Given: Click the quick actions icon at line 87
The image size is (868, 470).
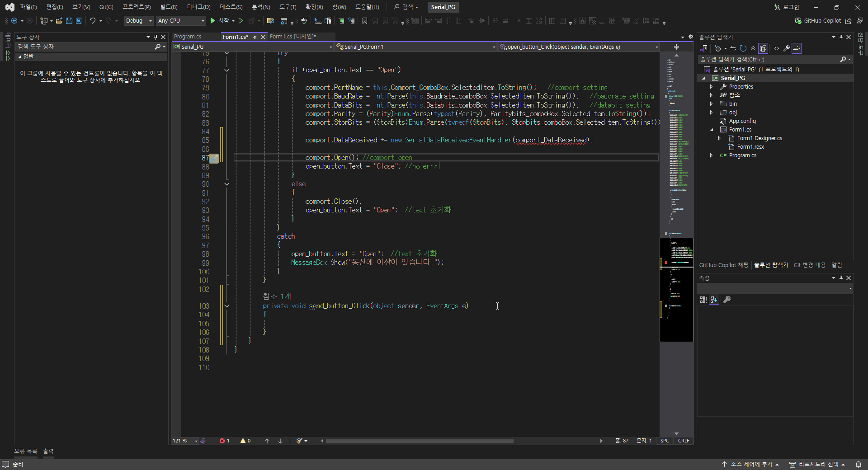Looking at the screenshot, I should (x=214, y=158).
